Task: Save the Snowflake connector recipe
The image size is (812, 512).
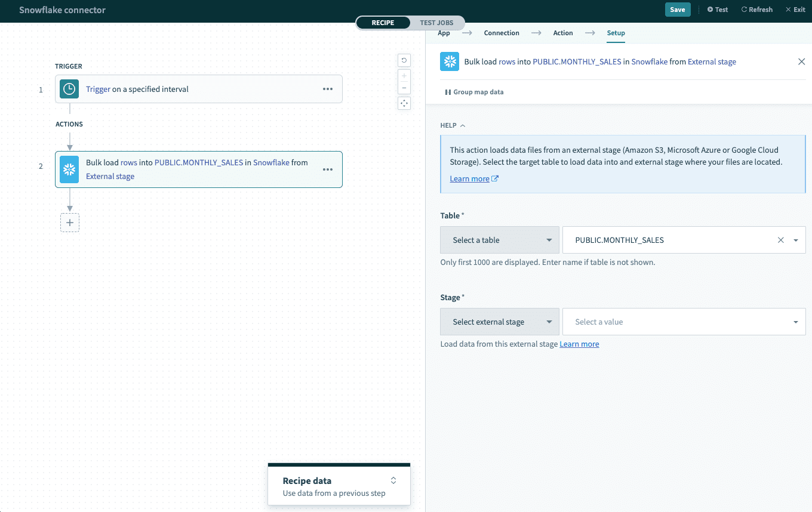Action: click(x=678, y=10)
